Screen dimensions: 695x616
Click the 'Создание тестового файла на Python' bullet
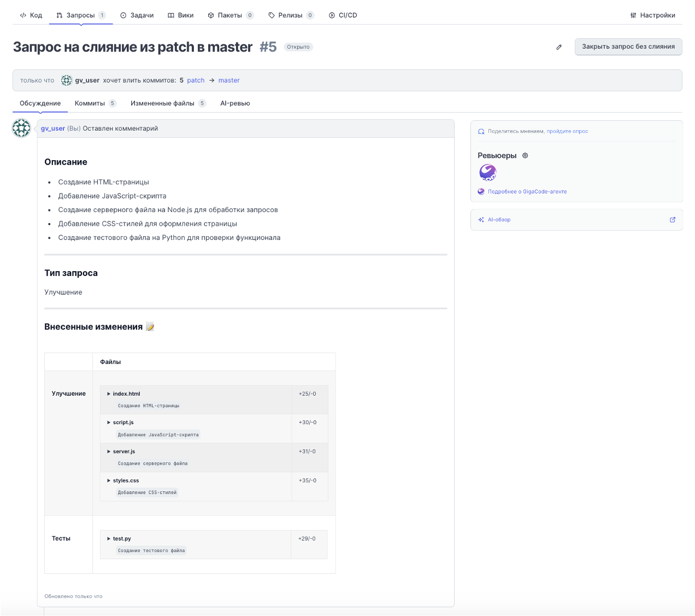pyautogui.click(x=169, y=238)
